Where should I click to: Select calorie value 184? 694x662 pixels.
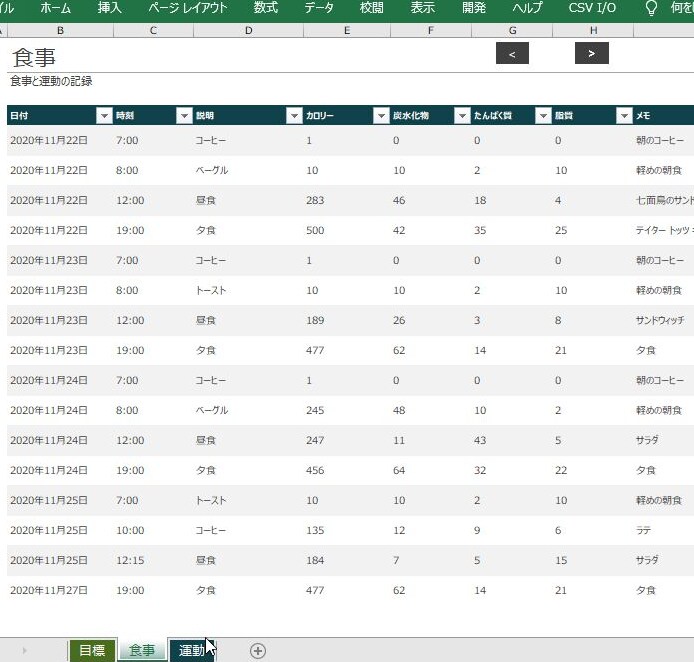tap(315, 561)
